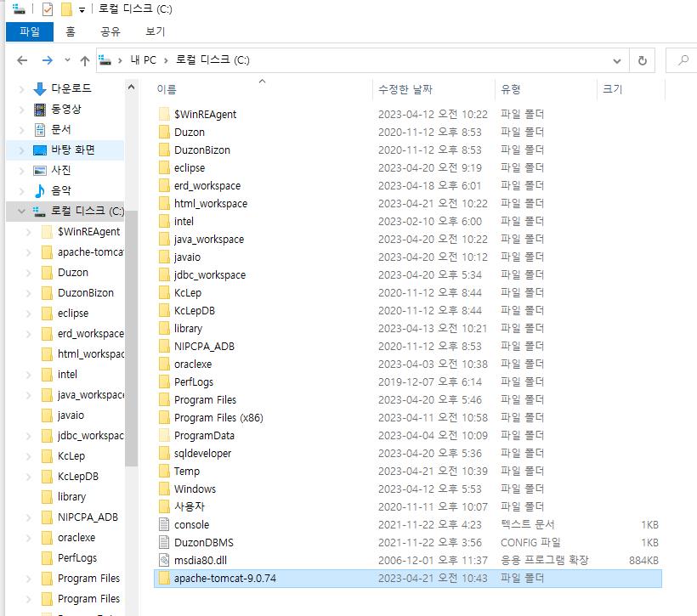697x616 pixels.
Task: Sort by 수정한 날짜 column header
Action: pyautogui.click(x=405, y=89)
